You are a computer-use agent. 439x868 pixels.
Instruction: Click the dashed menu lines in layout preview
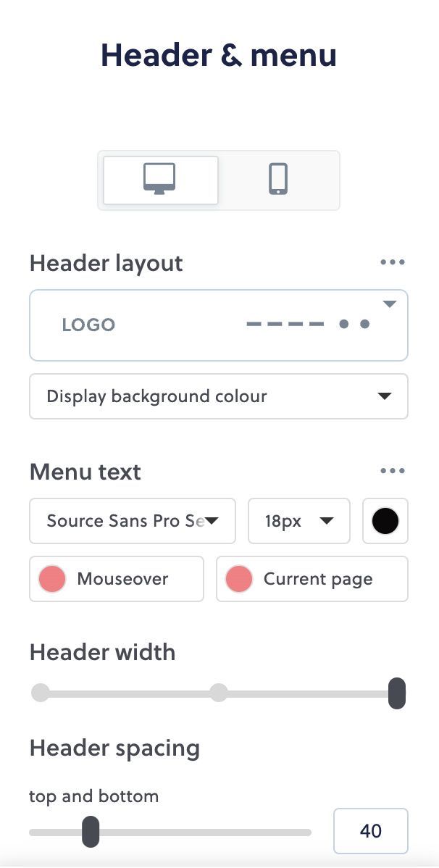(285, 324)
